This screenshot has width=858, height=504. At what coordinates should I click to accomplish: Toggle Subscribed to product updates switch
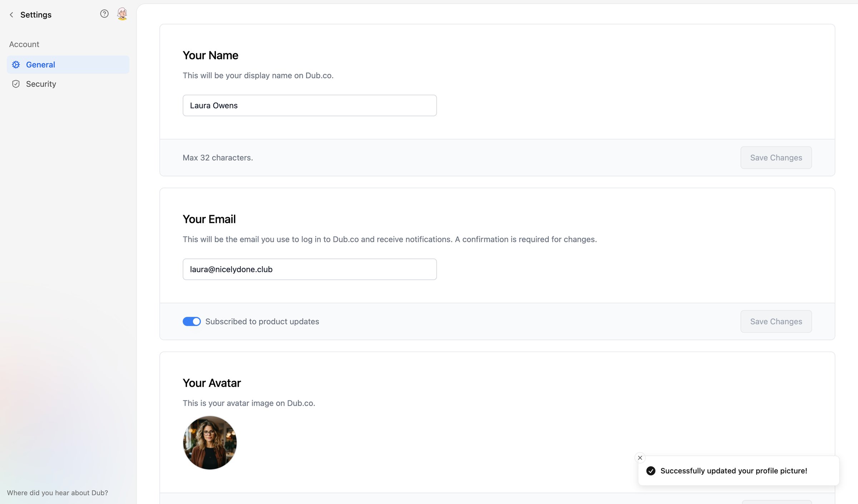192,321
